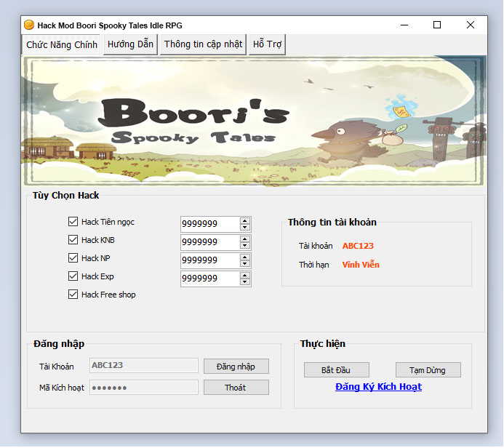Open the Hỗ Trợ tab
504x448 pixels.
(x=267, y=44)
